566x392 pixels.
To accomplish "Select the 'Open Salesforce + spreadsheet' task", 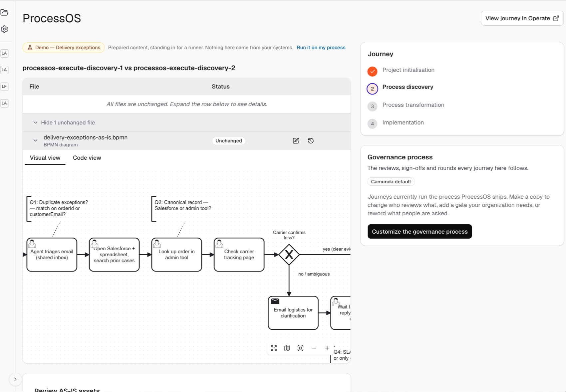I will tap(114, 255).
